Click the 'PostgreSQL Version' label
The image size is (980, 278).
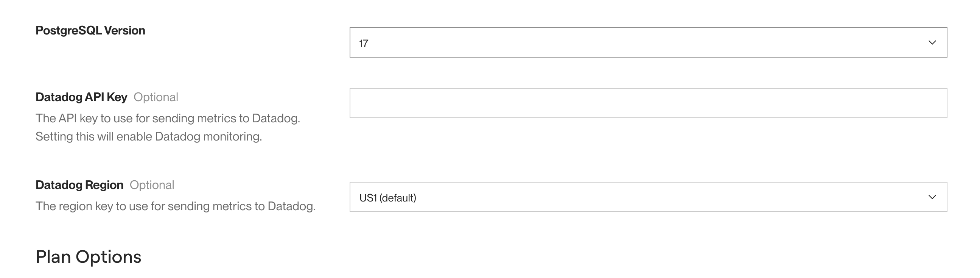pyautogui.click(x=90, y=30)
